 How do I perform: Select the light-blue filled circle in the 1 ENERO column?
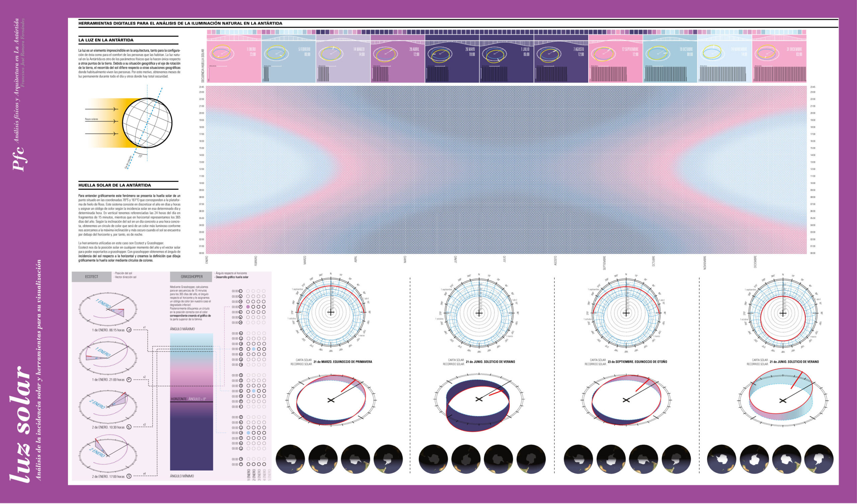pyautogui.click(x=248, y=433)
